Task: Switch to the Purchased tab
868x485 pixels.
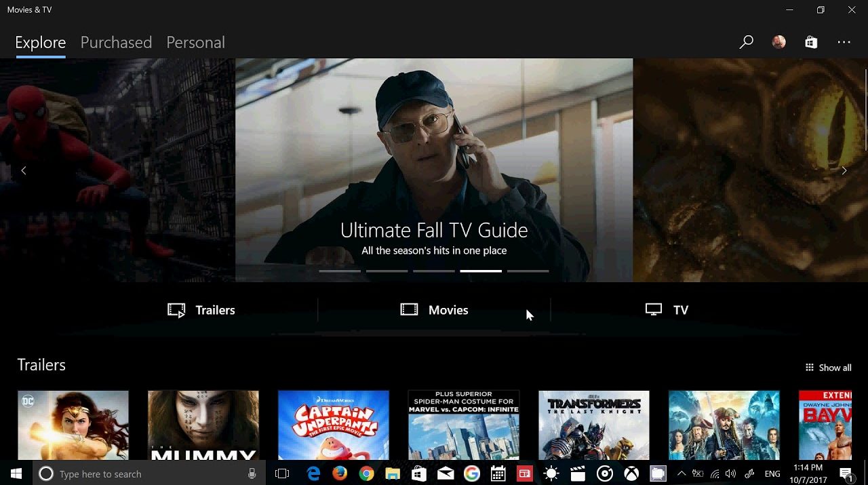Action: click(x=116, y=43)
